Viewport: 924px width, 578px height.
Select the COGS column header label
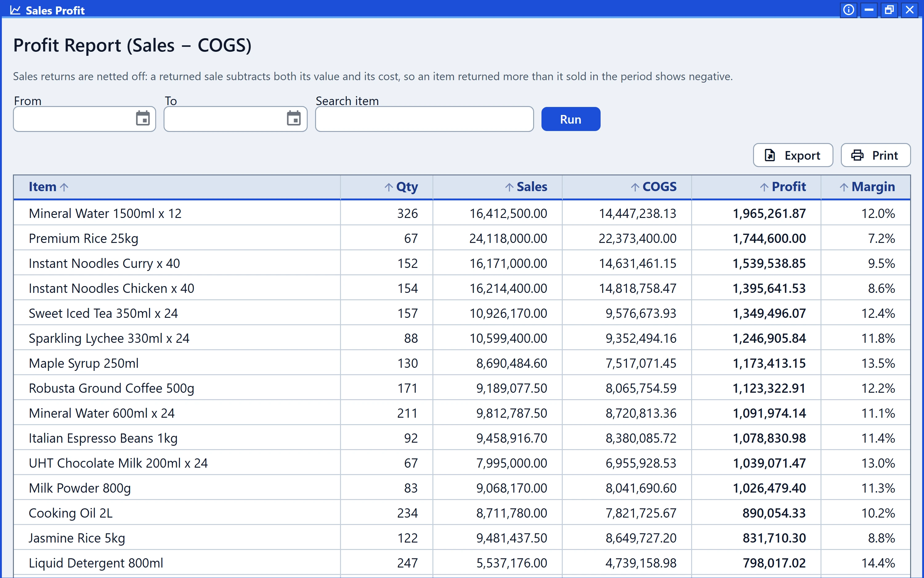coord(659,187)
